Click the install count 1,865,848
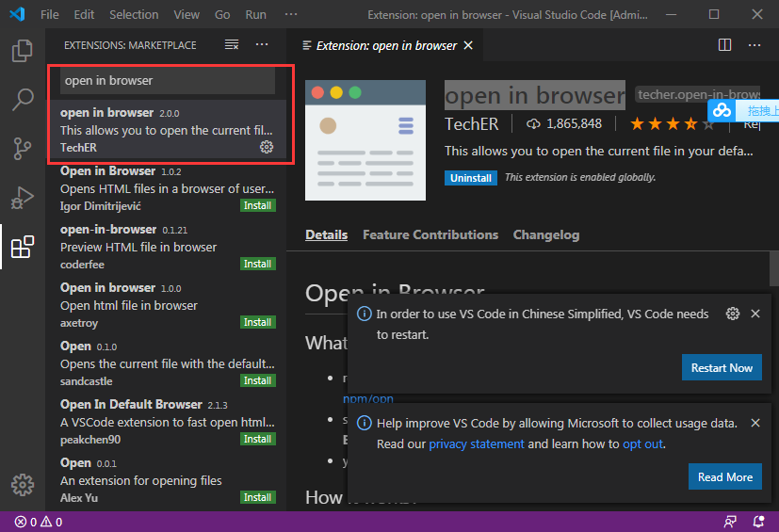779x532 pixels. (x=564, y=123)
